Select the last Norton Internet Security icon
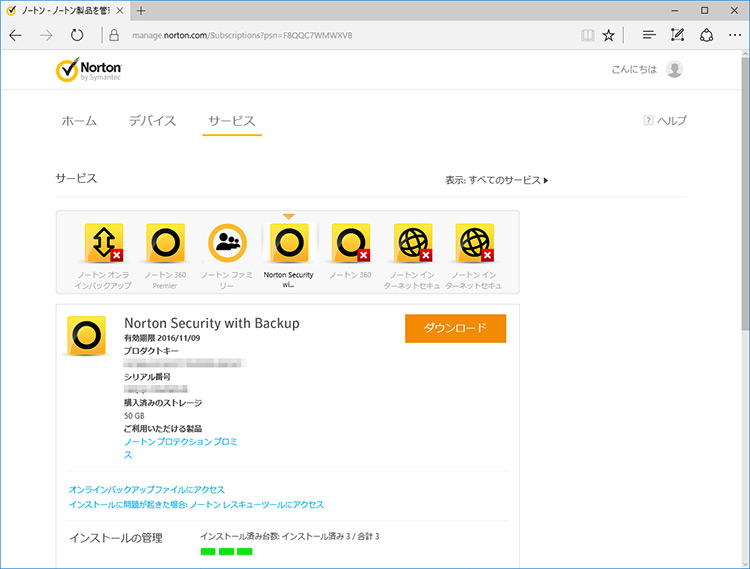Image resolution: width=750 pixels, height=569 pixels. click(x=475, y=243)
